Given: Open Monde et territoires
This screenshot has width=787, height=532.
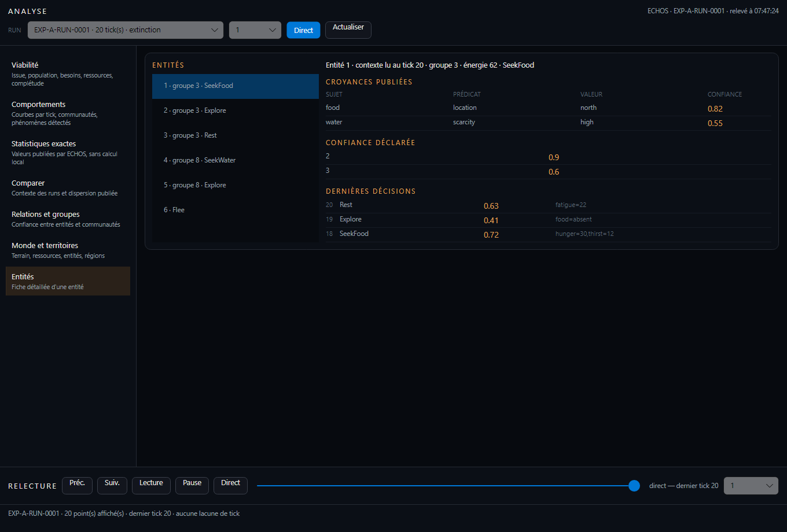Looking at the screenshot, I should point(68,250).
